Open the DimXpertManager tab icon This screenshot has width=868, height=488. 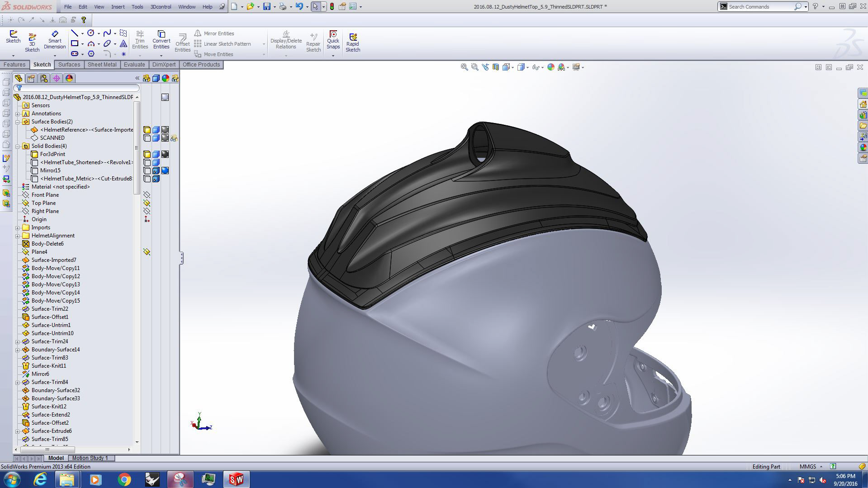coord(57,78)
